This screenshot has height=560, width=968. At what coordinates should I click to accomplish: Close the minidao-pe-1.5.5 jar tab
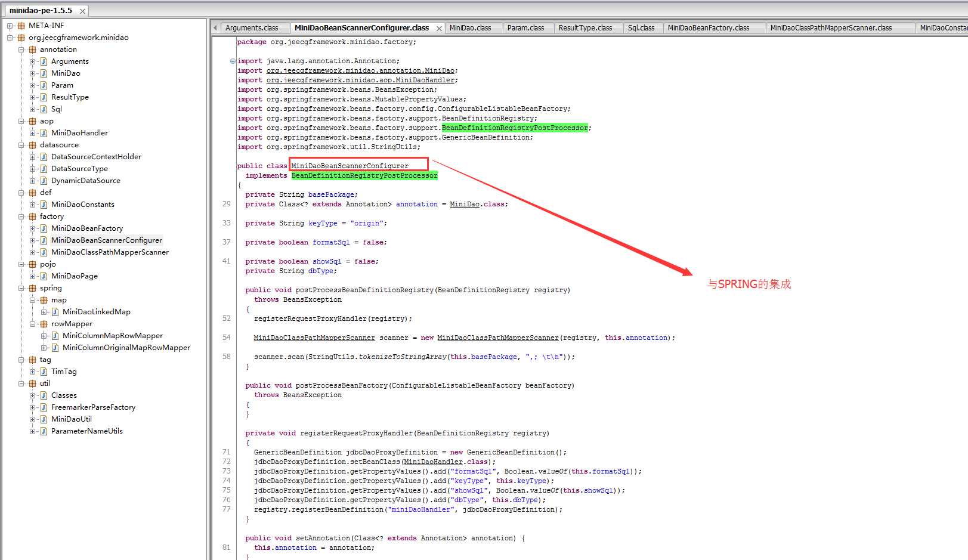(x=82, y=11)
